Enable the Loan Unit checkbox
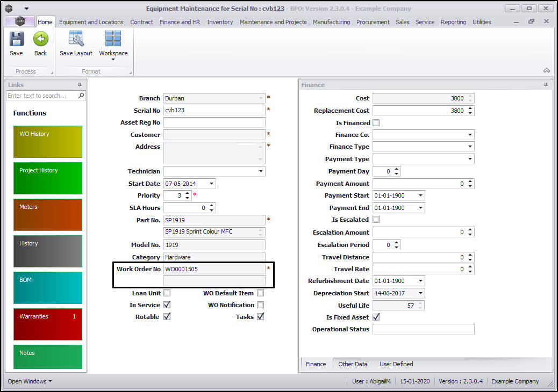The image size is (558, 392). [x=167, y=293]
